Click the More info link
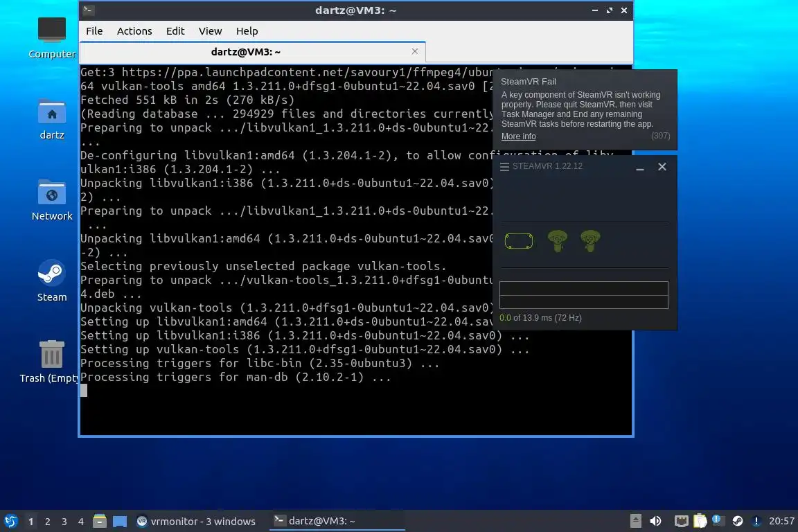The image size is (798, 532). point(519,136)
